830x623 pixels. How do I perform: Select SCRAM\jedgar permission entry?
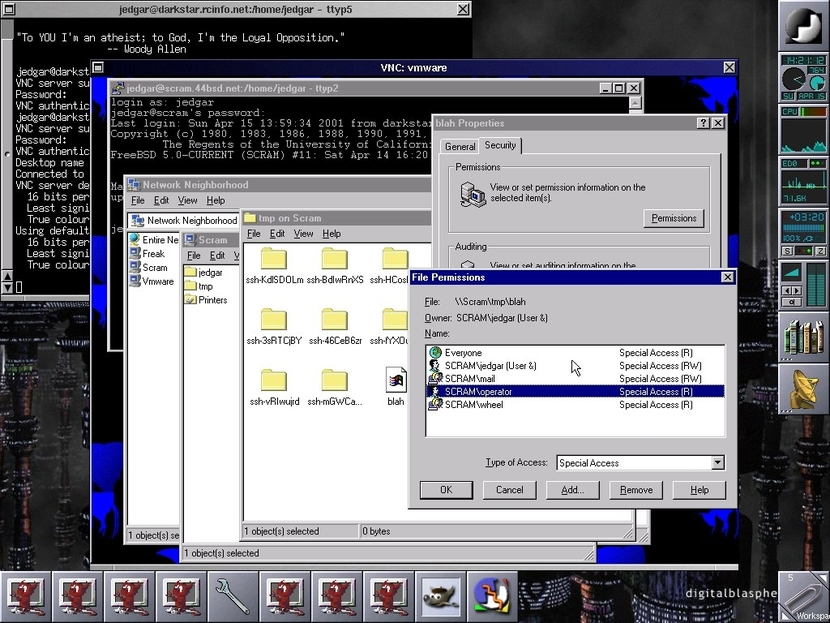click(x=575, y=366)
